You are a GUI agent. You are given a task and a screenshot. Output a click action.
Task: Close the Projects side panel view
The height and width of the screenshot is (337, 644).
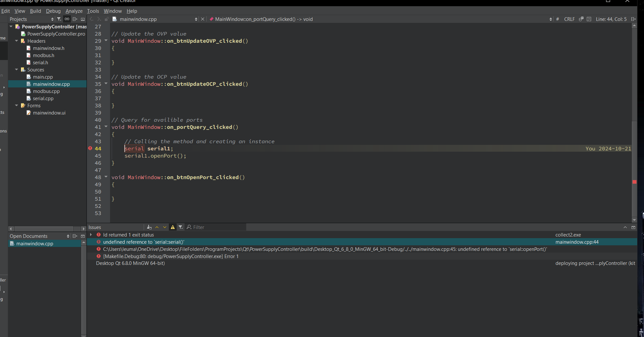click(83, 19)
